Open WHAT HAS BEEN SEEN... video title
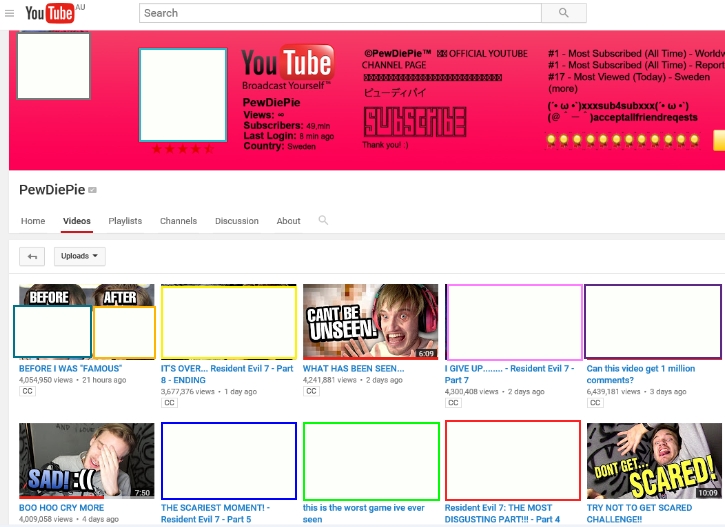 click(x=353, y=368)
